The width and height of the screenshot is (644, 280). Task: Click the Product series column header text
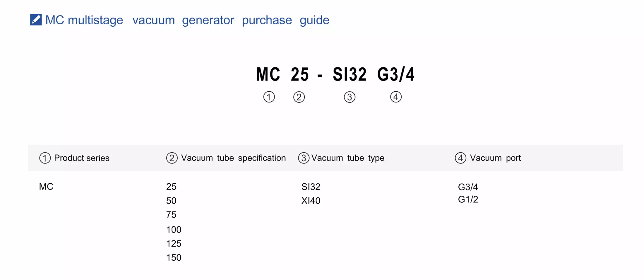click(82, 158)
